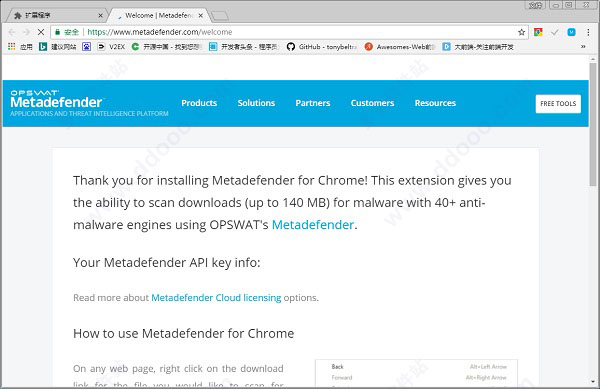Open the Products menu
Viewport: 600px width, 389px height.
click(199, 103)
